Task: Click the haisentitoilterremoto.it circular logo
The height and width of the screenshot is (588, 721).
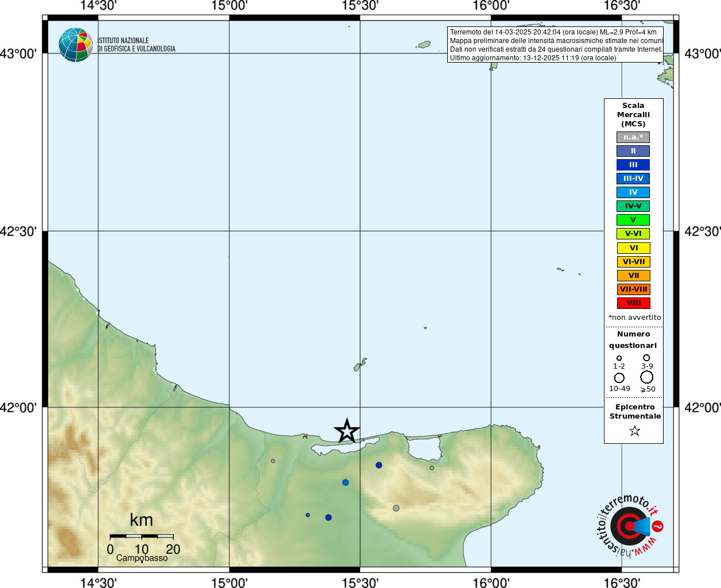Action: [x=630, y=526]
